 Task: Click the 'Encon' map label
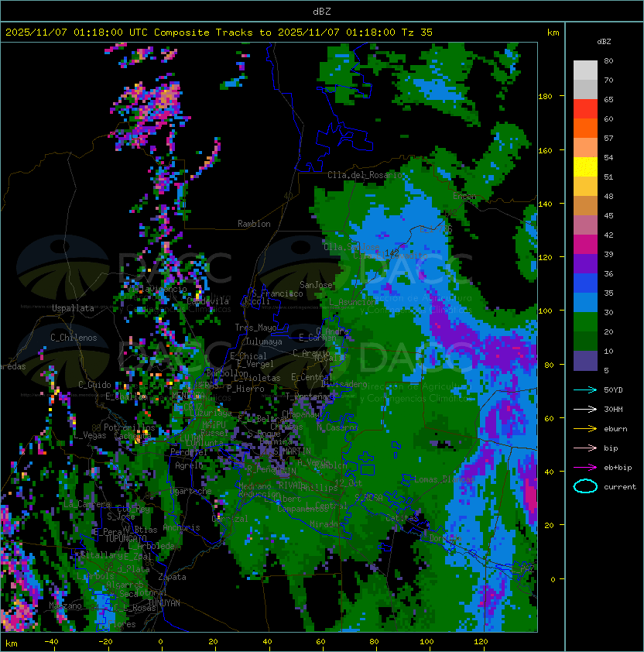pos(464,196)
